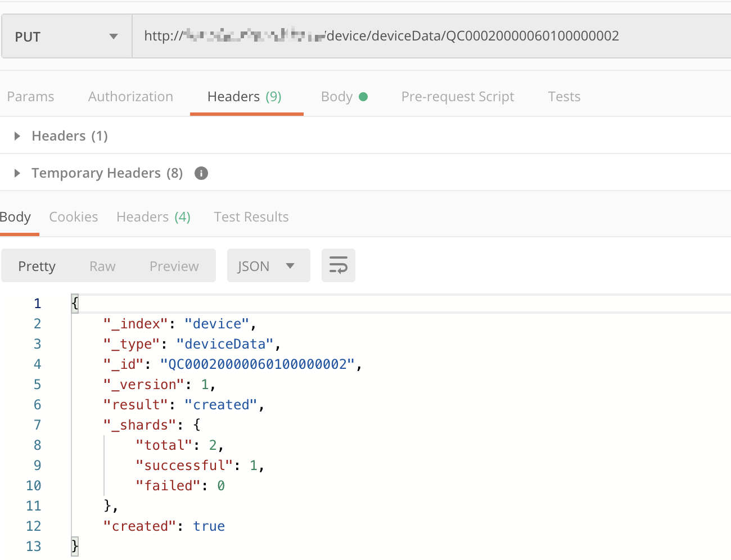731x560 pixels.
Task: Switch to the Params tab
Action: 30,97
